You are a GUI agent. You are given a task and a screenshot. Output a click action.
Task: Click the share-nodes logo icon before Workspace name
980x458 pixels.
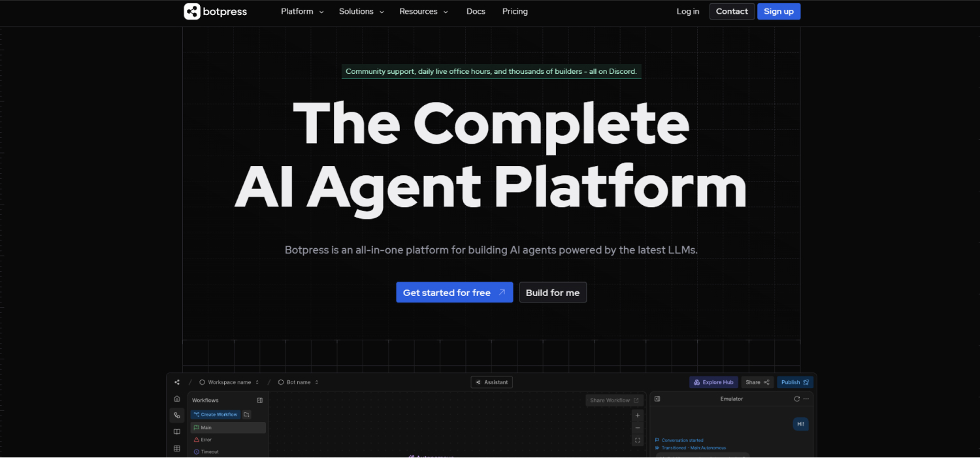pyautogui.click(x=177, y=382)
